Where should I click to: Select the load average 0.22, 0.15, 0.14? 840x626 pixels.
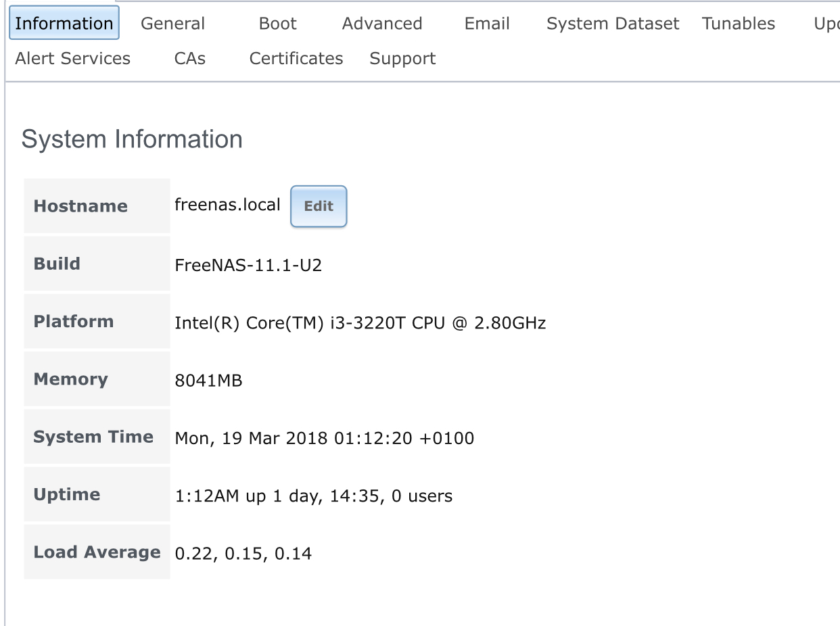click(243, 554)
